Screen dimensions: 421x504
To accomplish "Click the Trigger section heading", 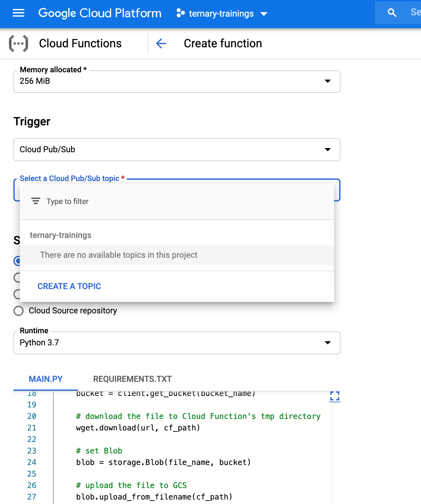I will point(32,122).
